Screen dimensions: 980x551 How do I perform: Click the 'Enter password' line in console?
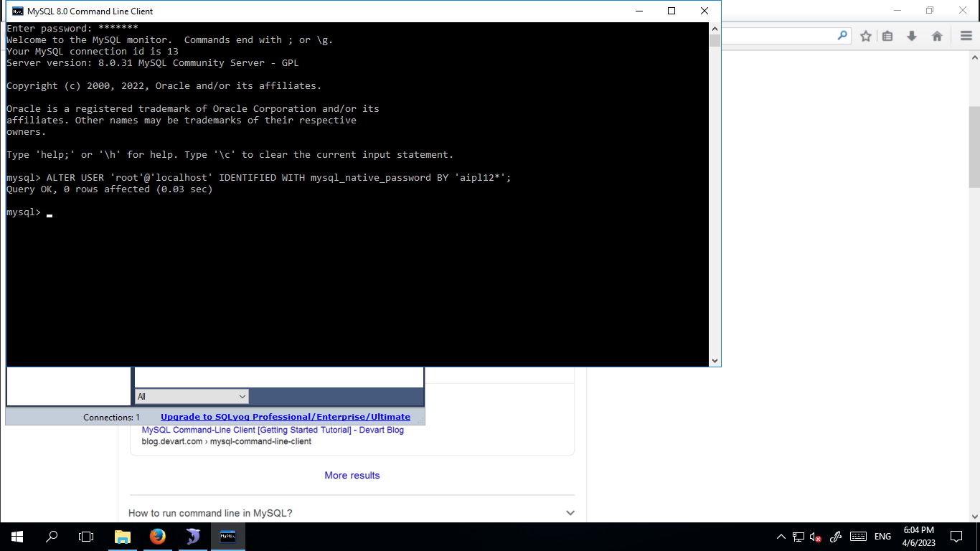[72, 29]
